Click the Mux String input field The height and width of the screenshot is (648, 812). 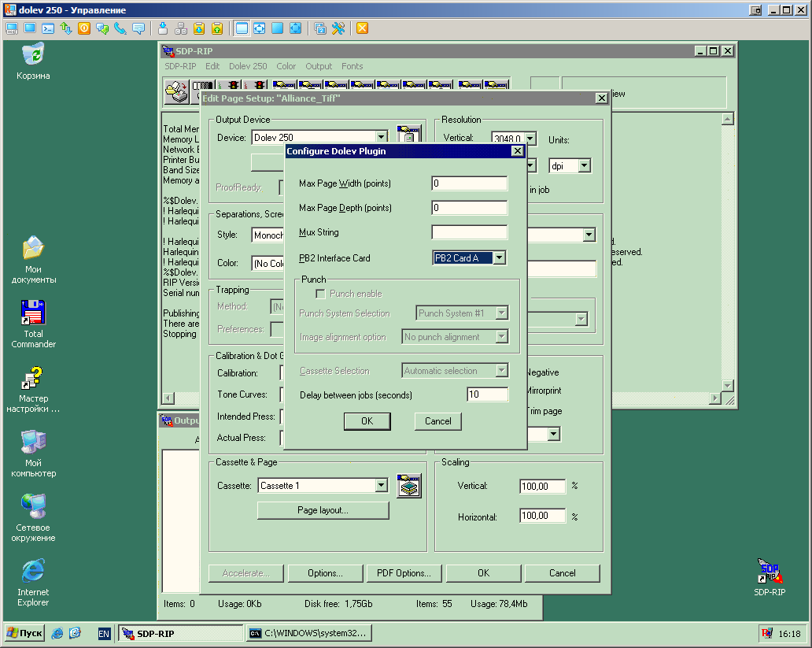click(x=469, y=232)
